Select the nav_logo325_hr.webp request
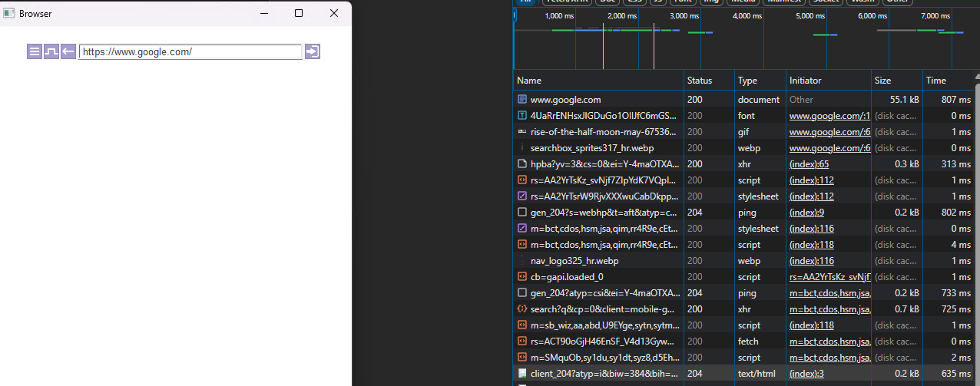Image resolution: width=980 pixels, height=386 pixels. [745, 261]
